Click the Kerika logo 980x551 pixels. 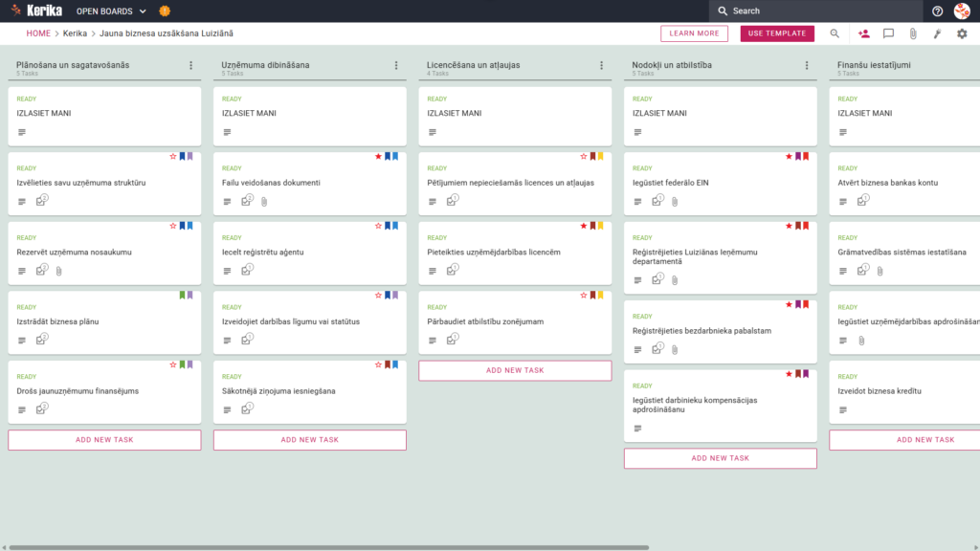click(36, 11)
